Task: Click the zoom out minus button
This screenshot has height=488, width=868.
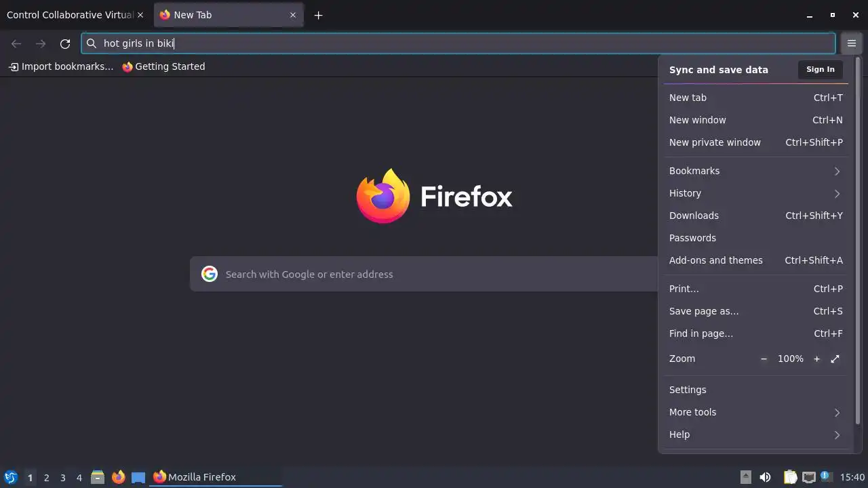Action: (764, 359)
